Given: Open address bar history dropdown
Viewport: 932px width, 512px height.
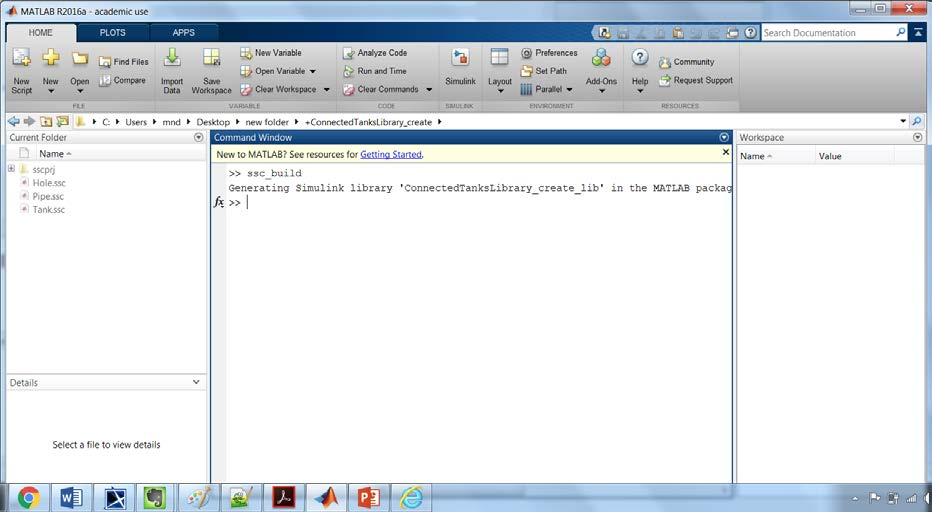Looking at the screenshot, I should [903, 121].
